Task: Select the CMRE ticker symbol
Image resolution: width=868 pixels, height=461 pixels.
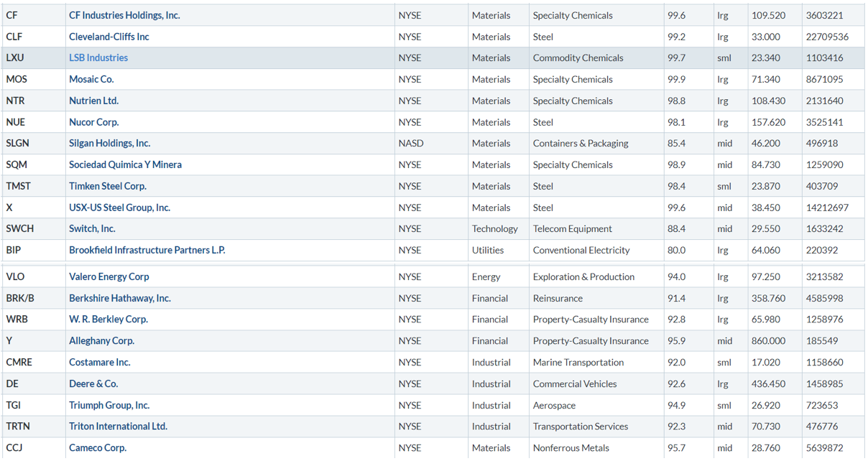Action: tap(19, 363)
